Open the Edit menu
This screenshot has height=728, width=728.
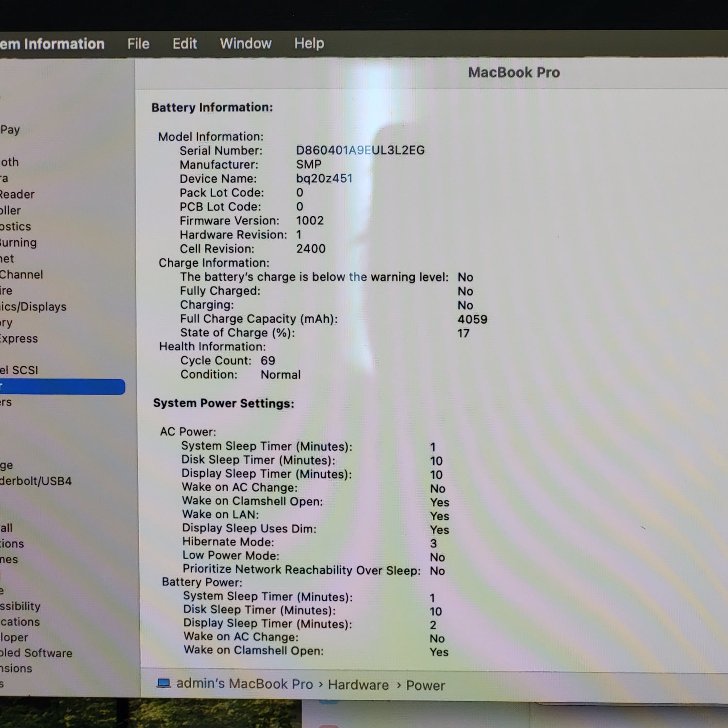pos(185,44)
